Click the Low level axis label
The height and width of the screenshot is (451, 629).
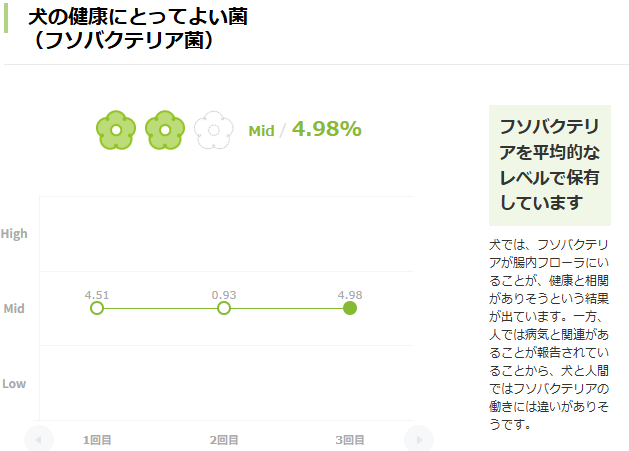pyautogui.click(x=14, y=384)
